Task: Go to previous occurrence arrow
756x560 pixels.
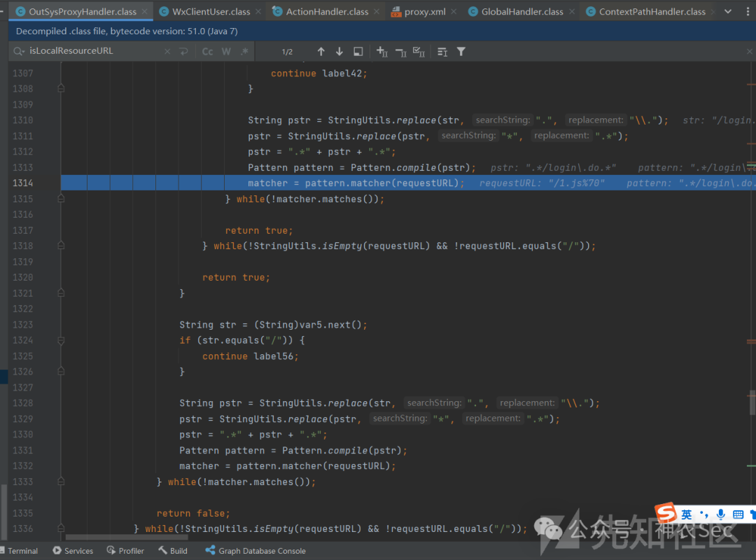Action: (321, 51)
